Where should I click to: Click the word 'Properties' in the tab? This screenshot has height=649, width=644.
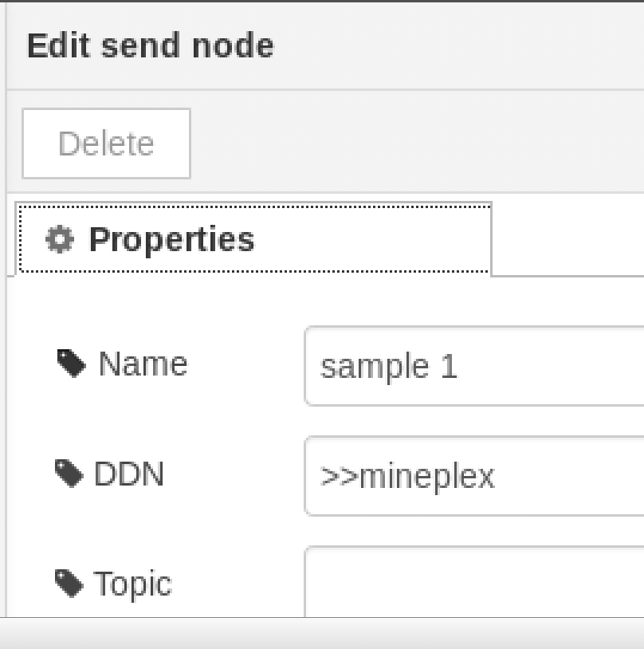[x=171, y=239]
